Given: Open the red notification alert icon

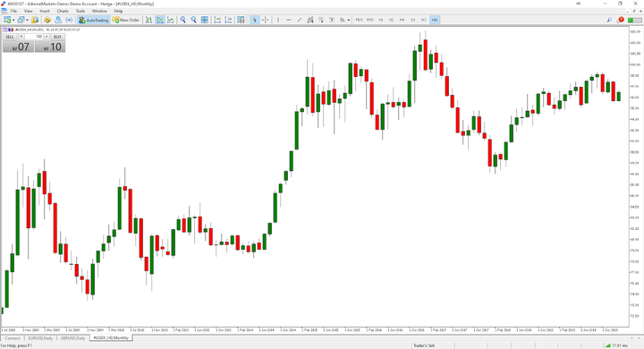Looking at the screenshot, I should pos(621,20).
